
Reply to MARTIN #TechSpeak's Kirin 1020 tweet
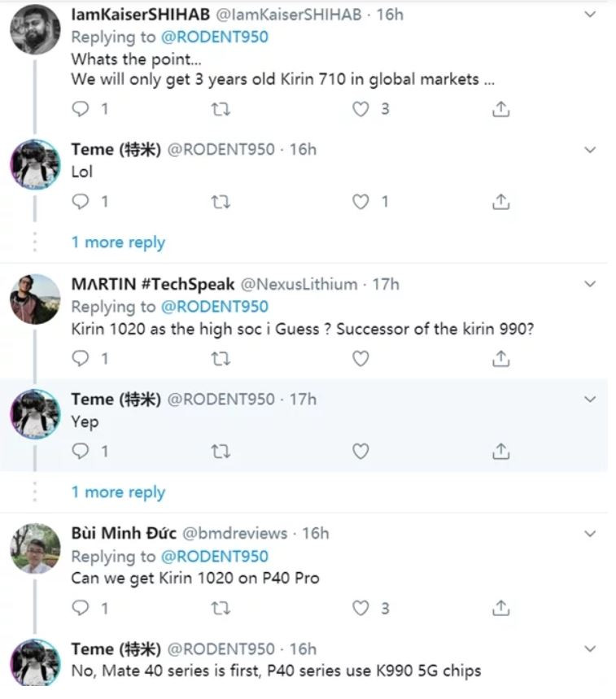81,358
